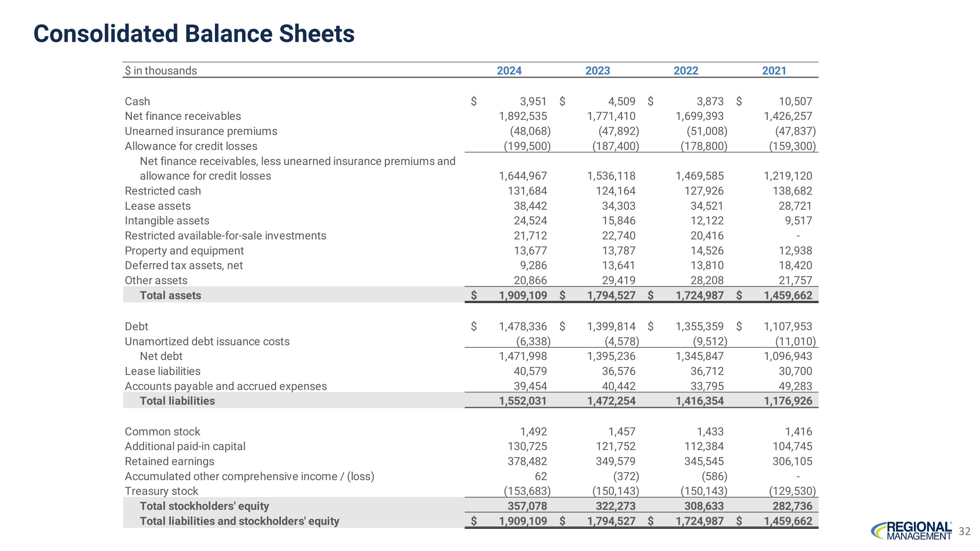Click the Allowance for credit losses label
This screenshot has height=551, width=980.
[x=191, y=146]
